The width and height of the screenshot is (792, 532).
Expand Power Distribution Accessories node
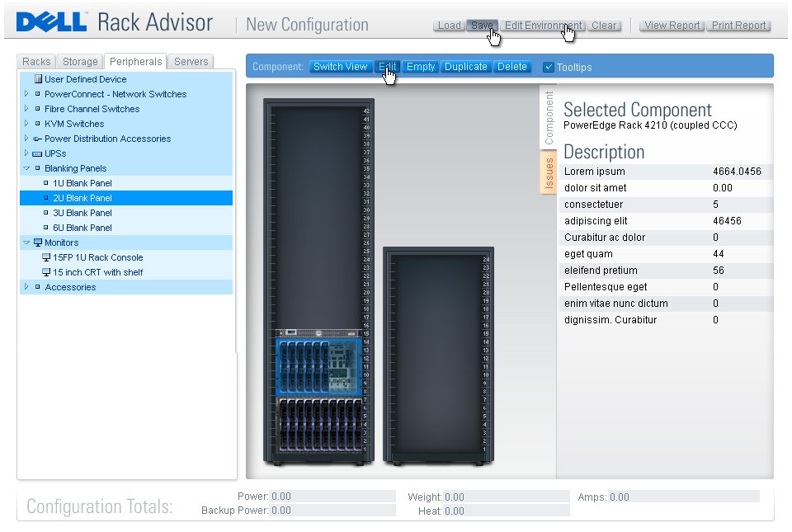click(x=26, y=139)
